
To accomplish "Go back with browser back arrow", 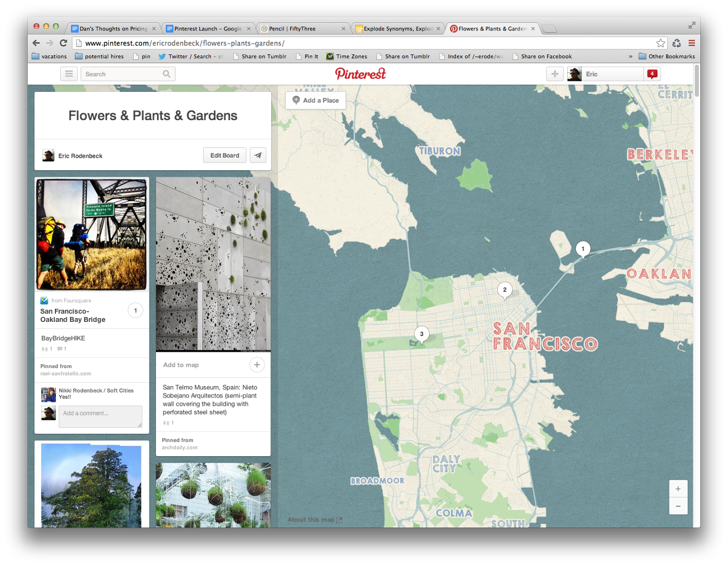I will pos(36,43).
